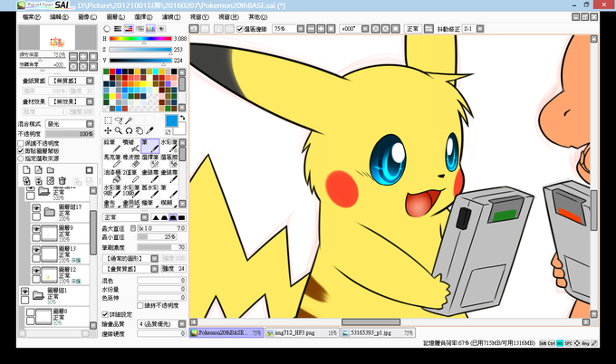Open the 濾鏡 Filter menu

pyautogui.click(x=171, y=17)
